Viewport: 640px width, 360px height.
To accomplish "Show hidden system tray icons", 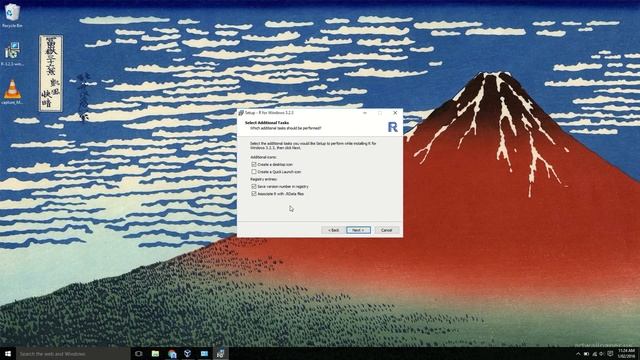I will click(x=578, y=354).
